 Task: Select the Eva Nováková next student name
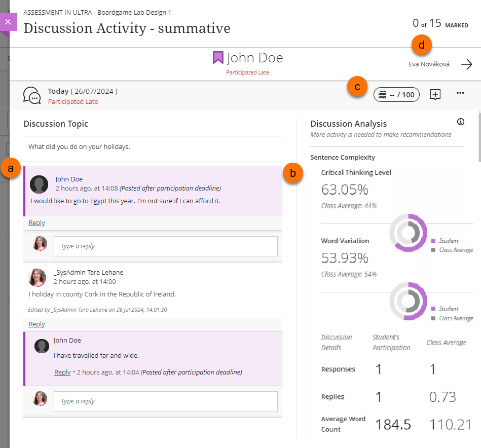429,64
